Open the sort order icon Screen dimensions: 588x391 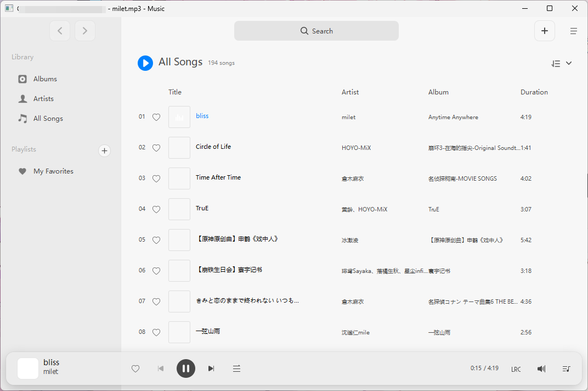556,64
